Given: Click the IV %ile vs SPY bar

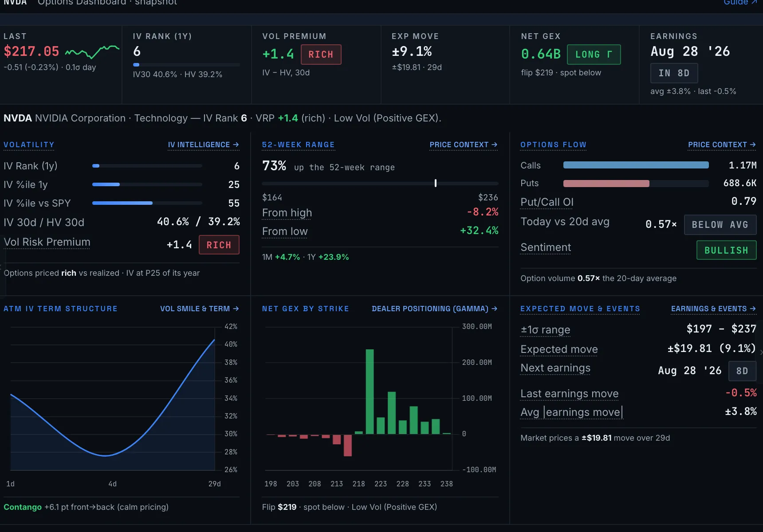Looking at the screenshot, I should click(x=147, y=203).
